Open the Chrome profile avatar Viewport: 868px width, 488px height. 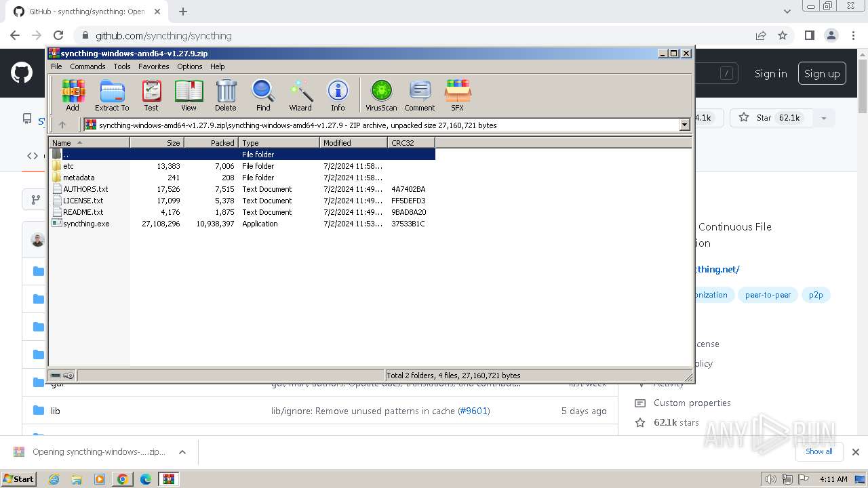click(831, 35)
